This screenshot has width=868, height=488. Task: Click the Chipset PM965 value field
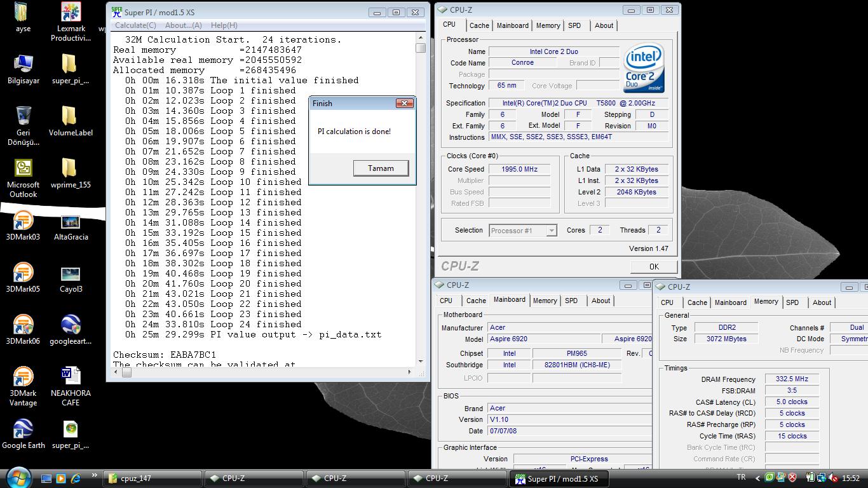[576, 353]
